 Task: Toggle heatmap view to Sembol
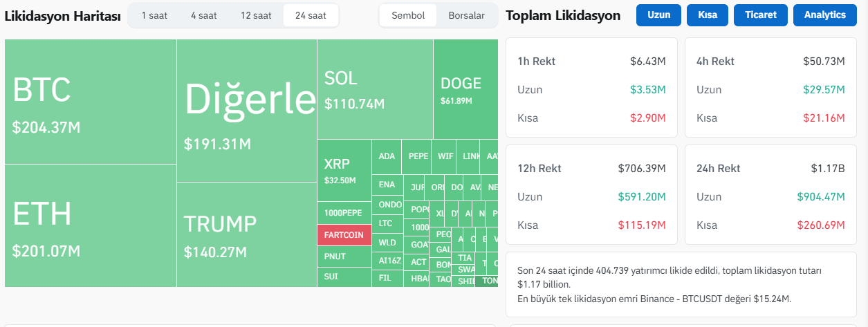(408, 15)
